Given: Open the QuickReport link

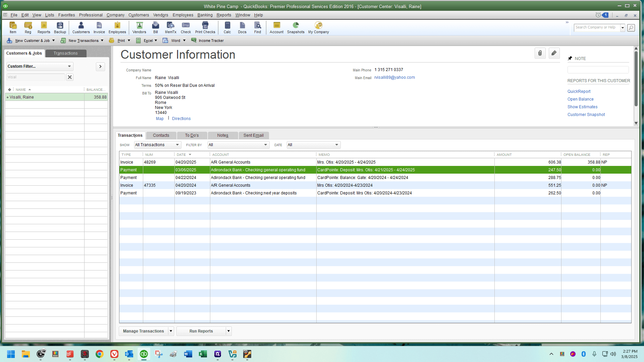Looking at the screenshot, I should click(579, 92).
